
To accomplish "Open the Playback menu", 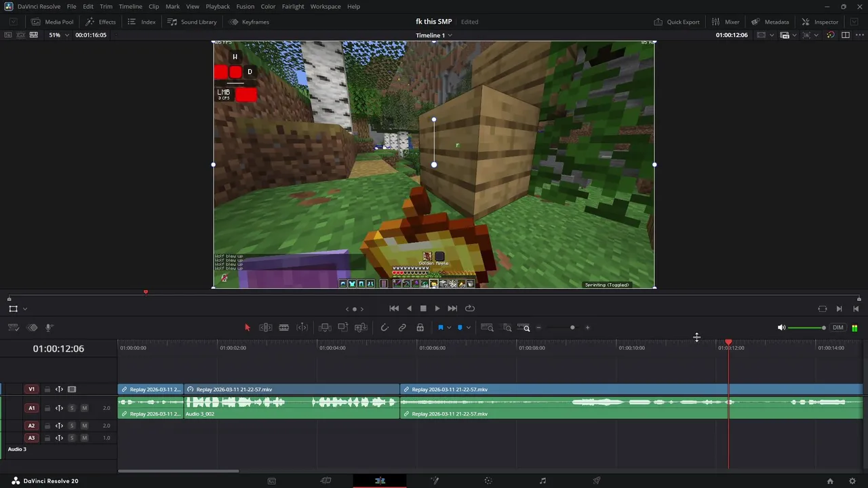I will pos(218,6).
